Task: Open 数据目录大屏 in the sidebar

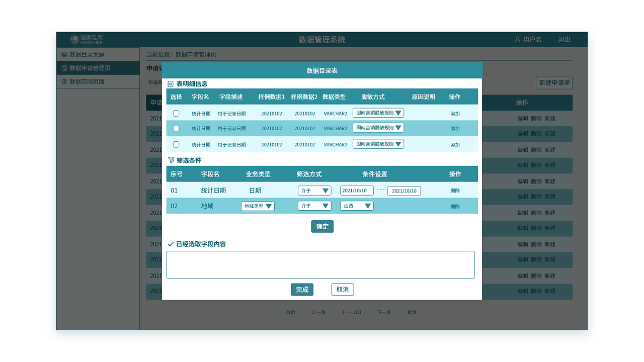Action: [x=98, y=54]
